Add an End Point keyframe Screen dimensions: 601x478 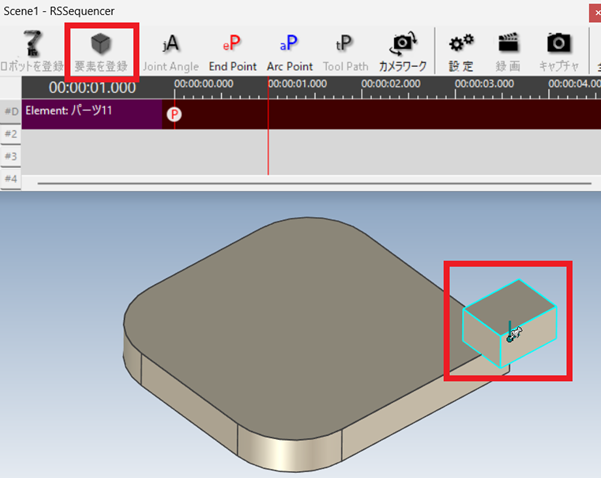pos(232,50)
